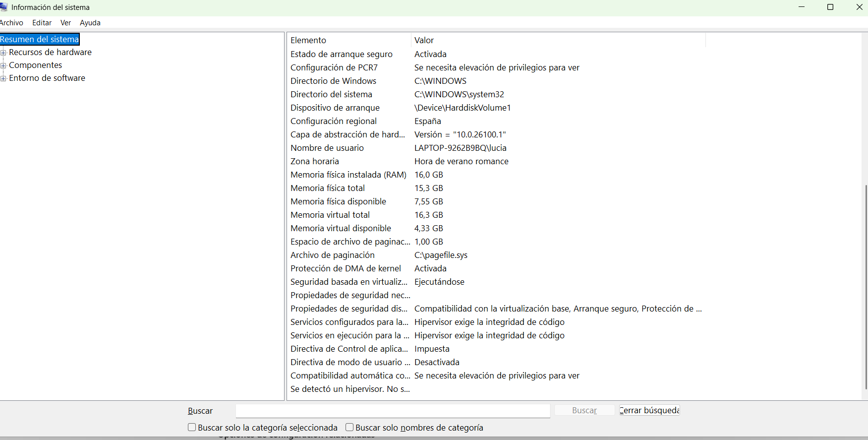The image size is (868, 440).
Task: Select Resumen del sistema in the tree
Action: click(x=40, y=39)
